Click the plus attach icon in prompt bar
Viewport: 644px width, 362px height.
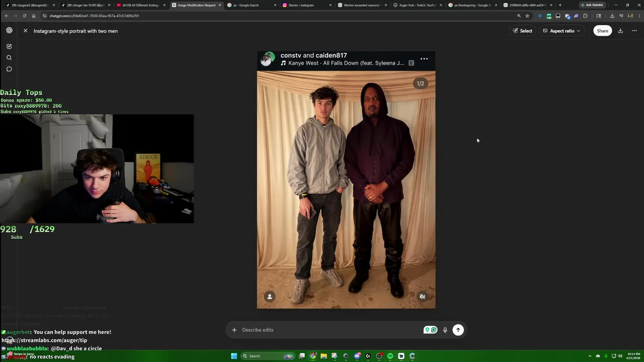(x=234, y=330)
